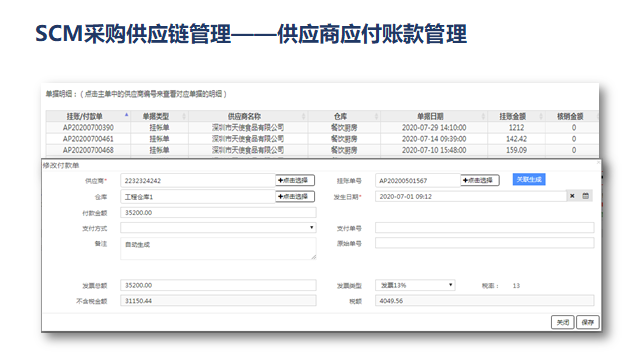The image size is (640, 360).
Task: Click date cell 2020-07-10 15:48:00
Action: (434, 150)
